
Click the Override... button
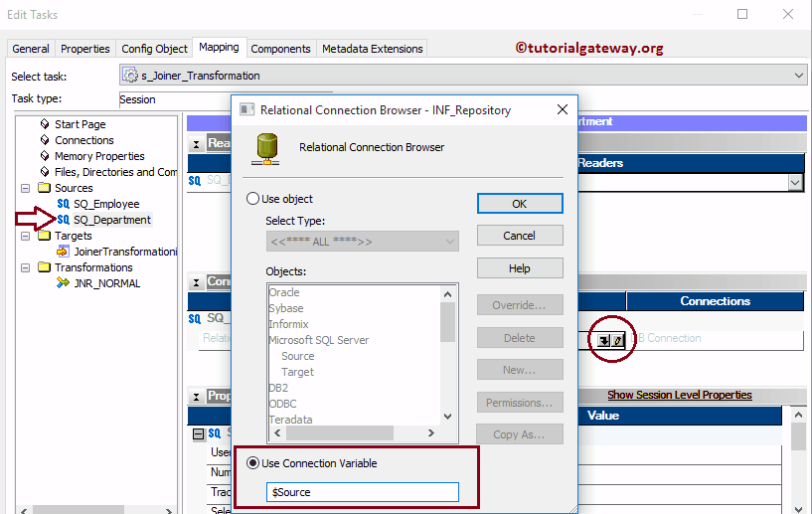click(x=520, y=305)
